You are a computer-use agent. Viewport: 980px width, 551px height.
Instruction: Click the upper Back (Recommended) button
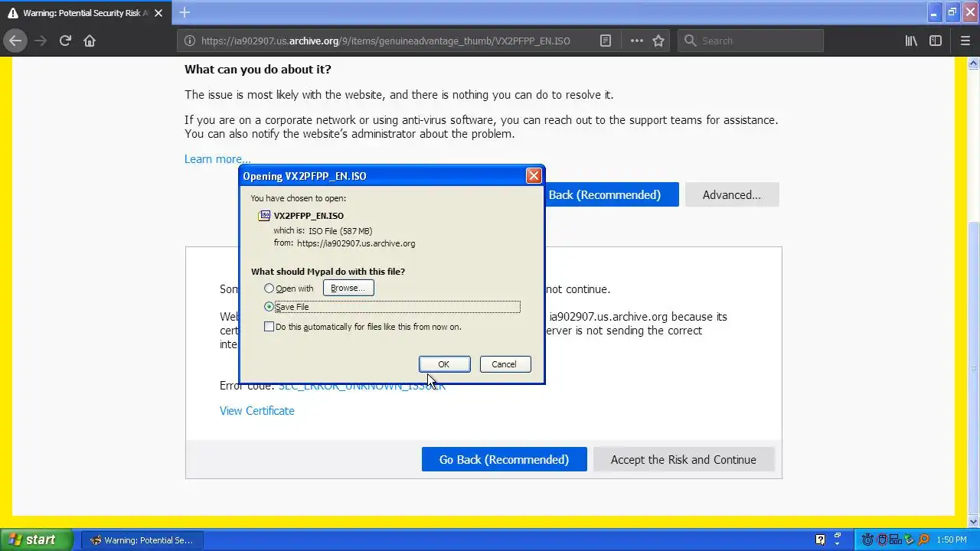click(x=611, y=194)
